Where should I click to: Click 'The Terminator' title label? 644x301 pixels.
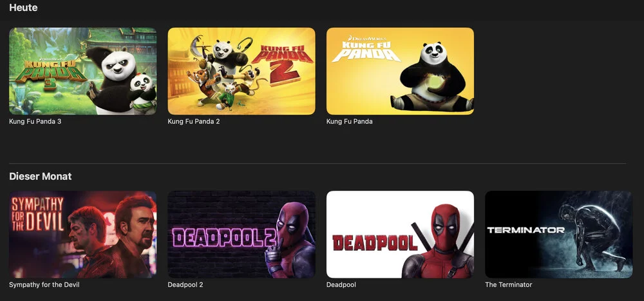(x=509, y=284)
